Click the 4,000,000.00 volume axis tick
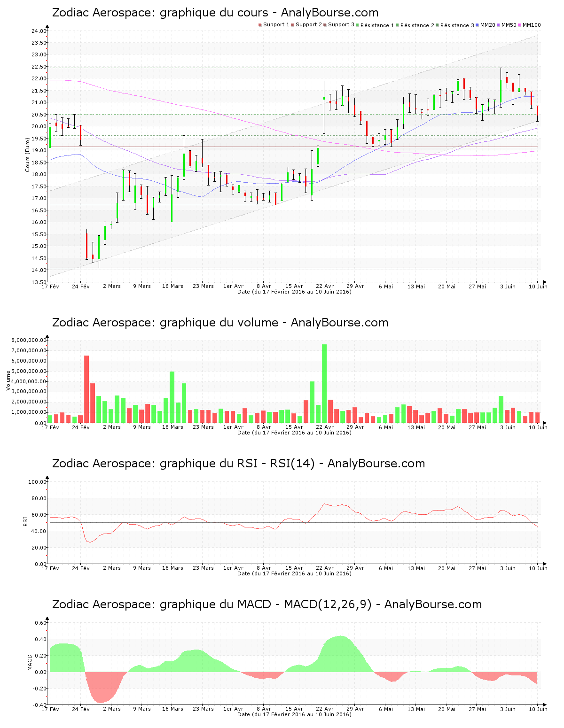Screen dimensions: 564x728 pos(30,381)
